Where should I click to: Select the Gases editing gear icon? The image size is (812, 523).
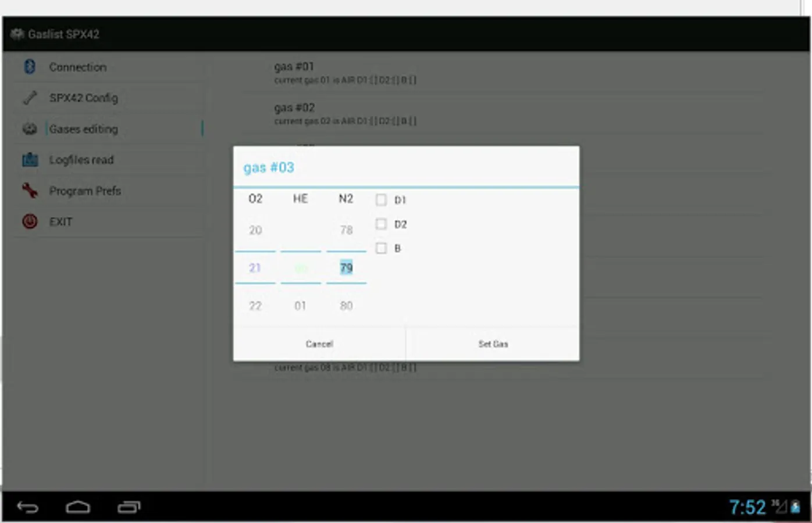click(x=29, y=128)
